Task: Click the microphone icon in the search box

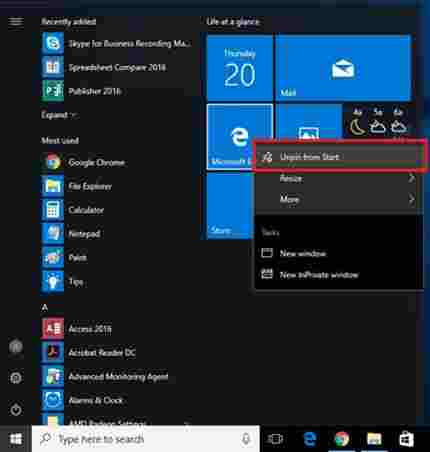Action: pyautogui.click(x=246, y=439)
